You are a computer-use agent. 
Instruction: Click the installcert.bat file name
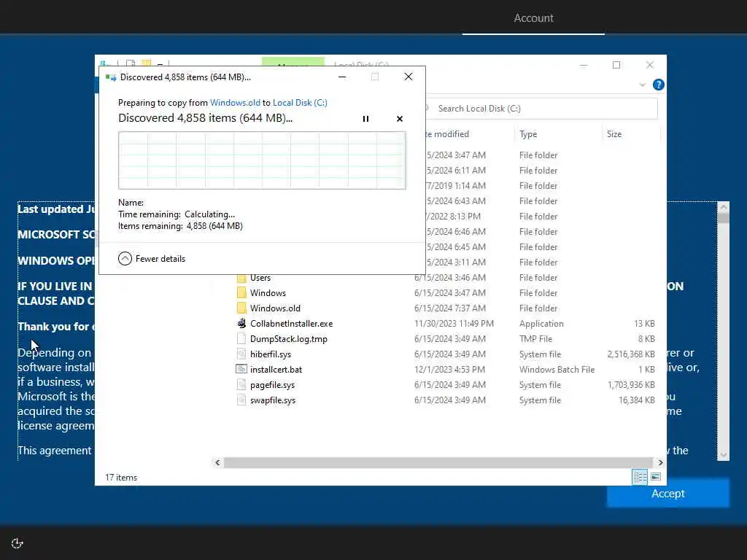click(x=276, y=370)
